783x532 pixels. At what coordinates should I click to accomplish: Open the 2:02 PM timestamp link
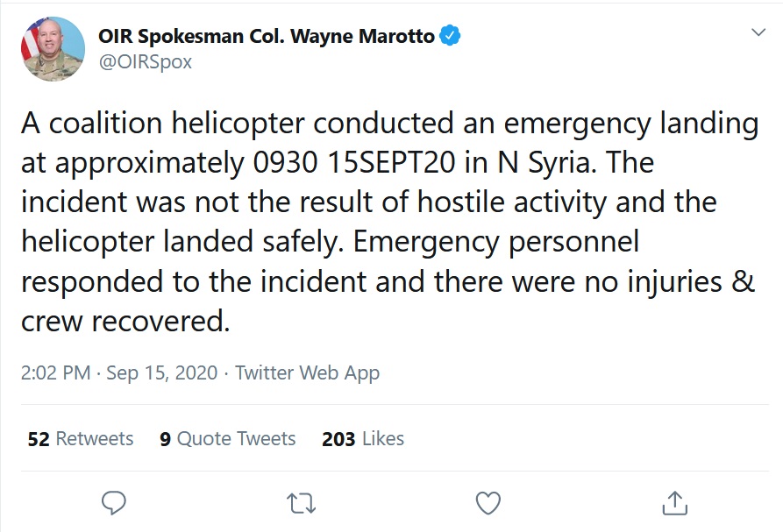pyautogui.click(x=56, y=372)
